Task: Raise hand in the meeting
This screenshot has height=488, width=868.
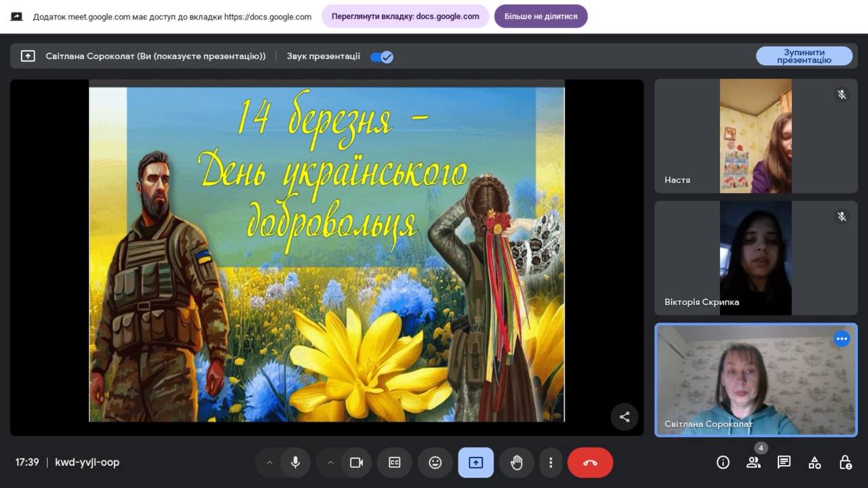Action: (517, 462)
